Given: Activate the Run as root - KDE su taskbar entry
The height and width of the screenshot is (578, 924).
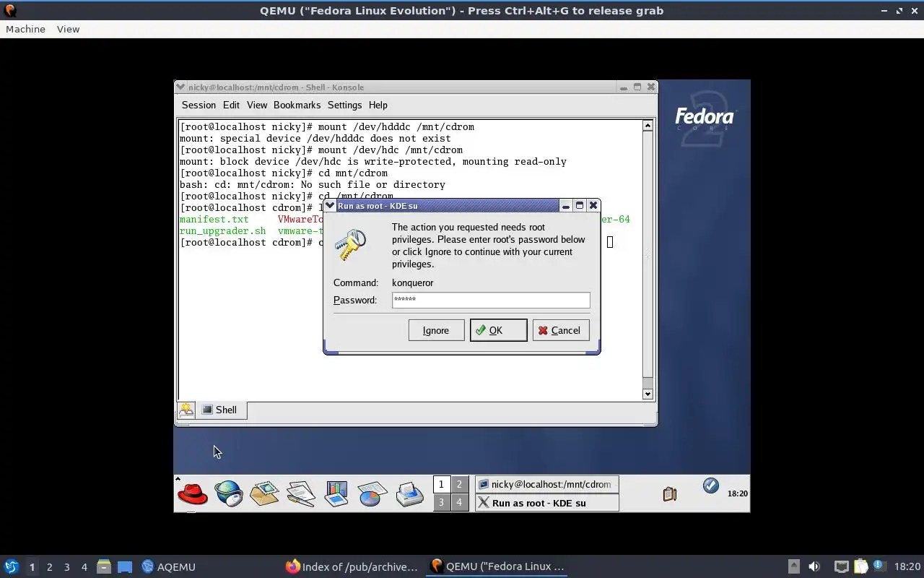Looking at the screenshot, I should click(546, 503).
